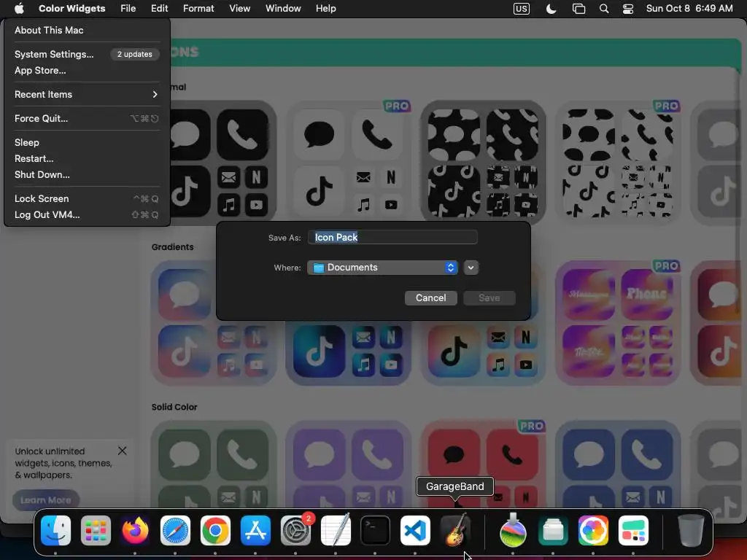Launch Terminal from the dock

(376, 531)
